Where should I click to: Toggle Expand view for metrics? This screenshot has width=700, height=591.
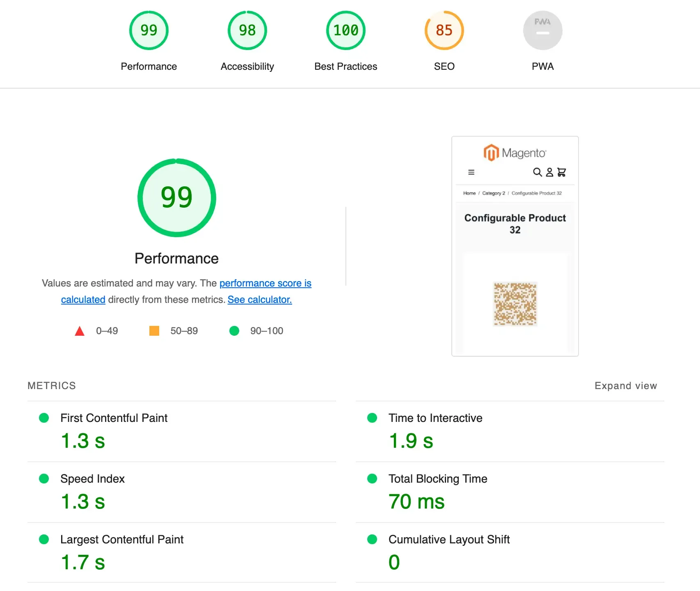625,386
